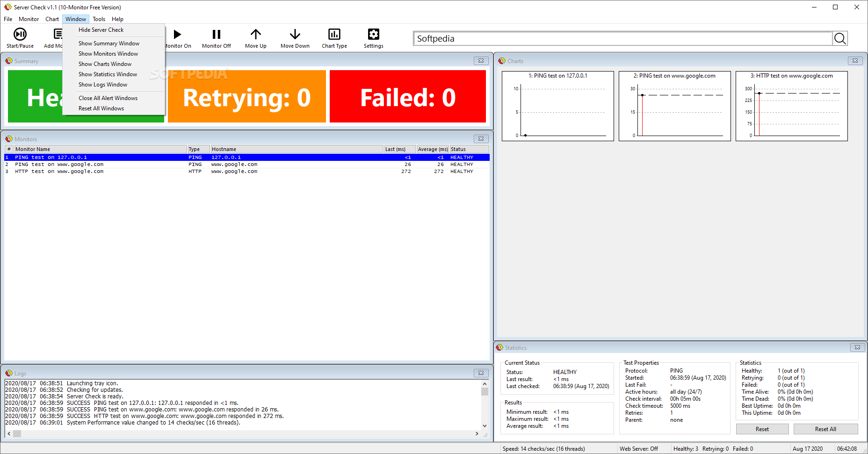The height and width of the screenshot is (454, 868).
Task: Click the Retrying: 0 orange tile
Action: [x=247, y=96]
